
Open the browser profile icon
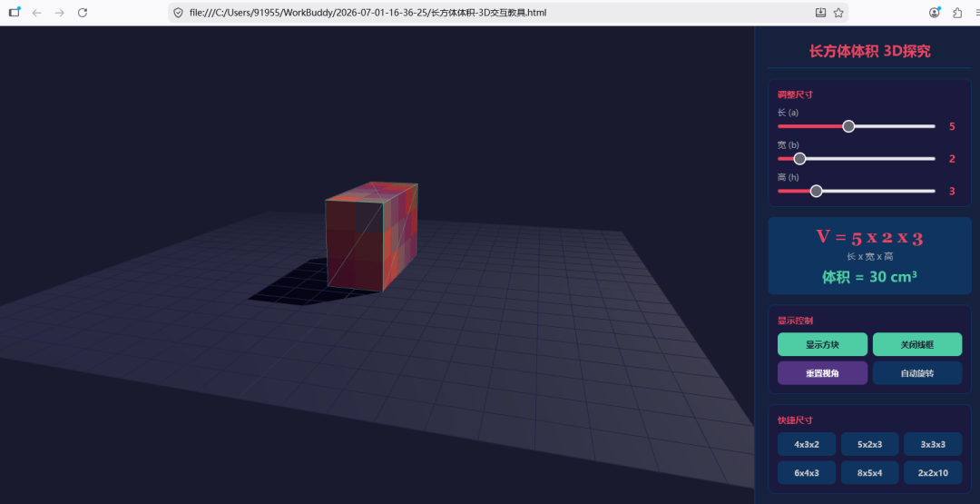pos(935,12)
